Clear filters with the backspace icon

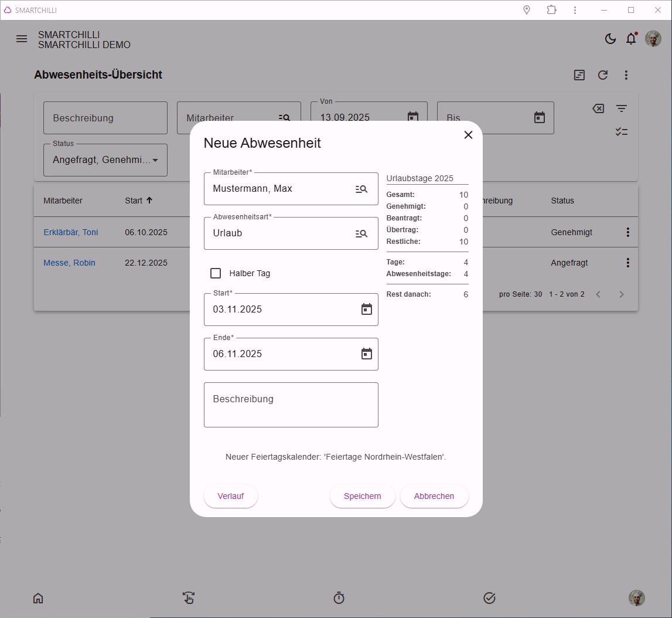pos(598,108)
